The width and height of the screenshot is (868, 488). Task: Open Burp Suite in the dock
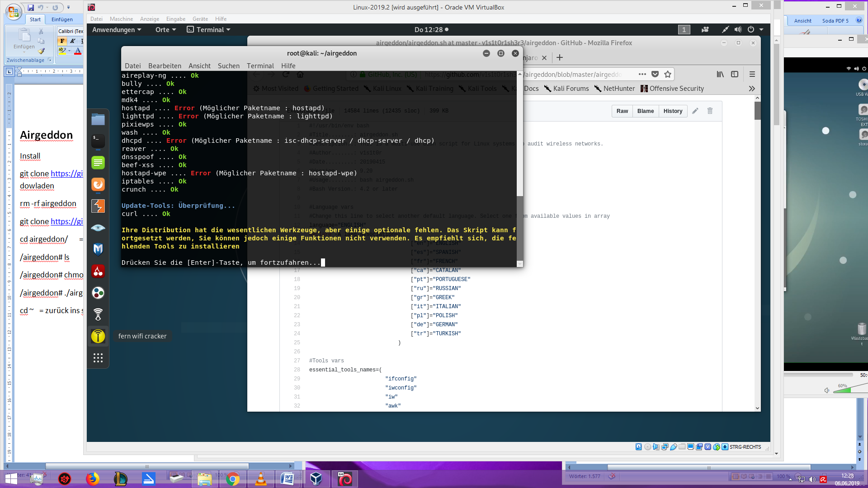coord(98,206)
